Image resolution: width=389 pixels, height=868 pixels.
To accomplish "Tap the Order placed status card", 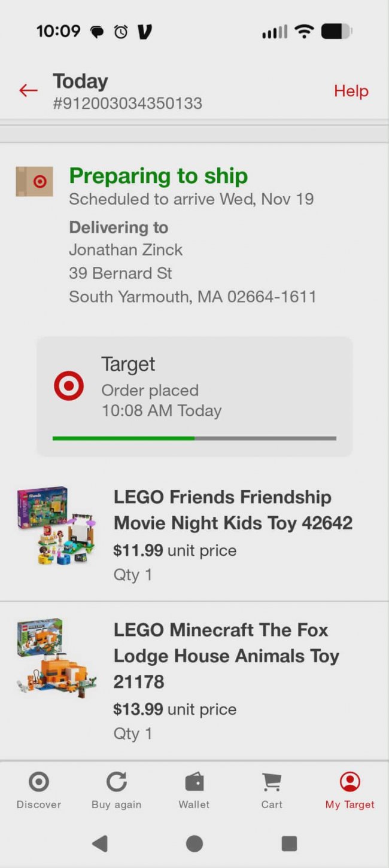I will click(194, 396).
